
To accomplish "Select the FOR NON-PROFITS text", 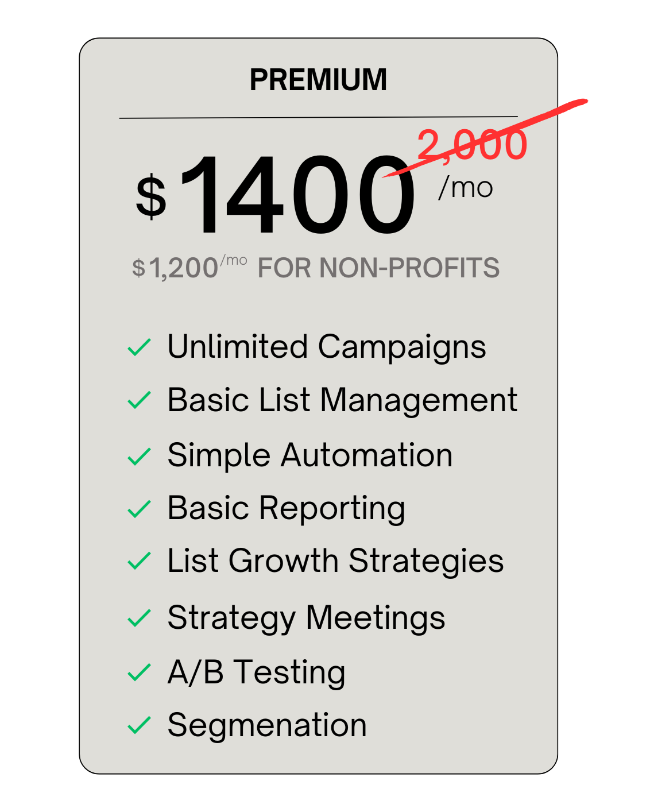I will (x=378, y=268).
